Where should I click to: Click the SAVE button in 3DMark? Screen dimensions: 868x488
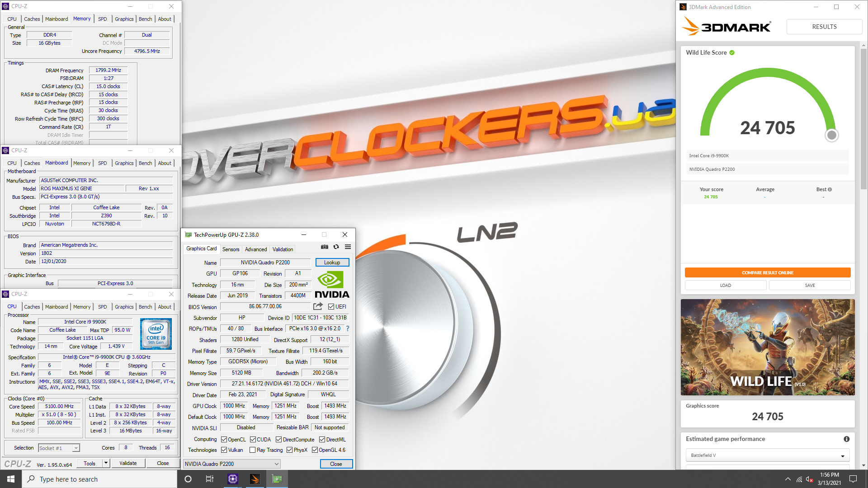tap(810, 285)
